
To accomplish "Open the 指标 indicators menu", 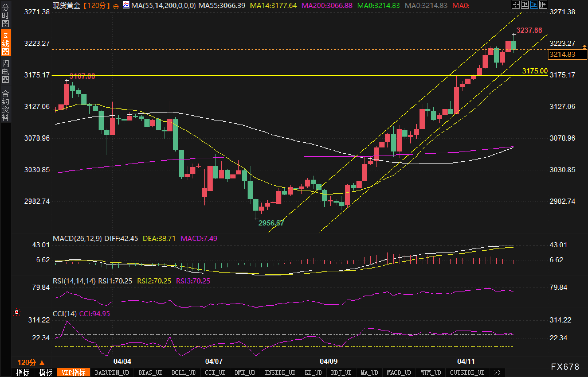I will [23, 372].
